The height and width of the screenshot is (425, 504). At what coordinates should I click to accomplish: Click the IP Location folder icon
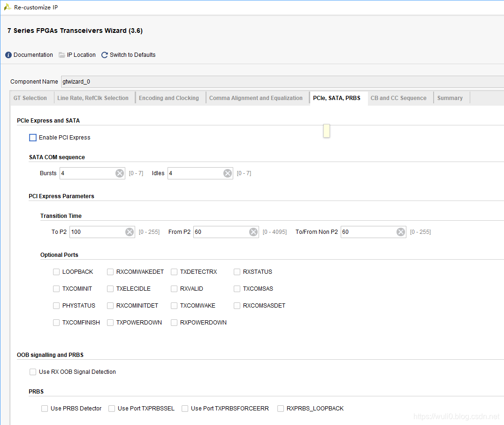tap(62, 55)
